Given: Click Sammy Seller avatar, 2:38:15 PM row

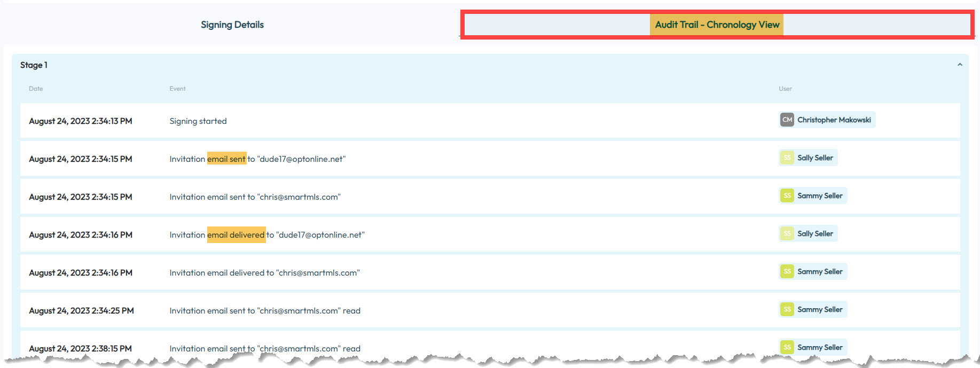Looking at the screenshot, I should (787, 347).
